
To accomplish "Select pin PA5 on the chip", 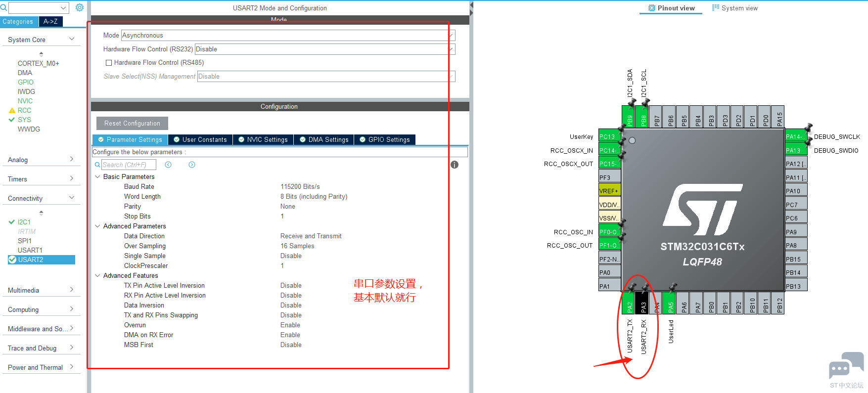I will (x=670, y=303).
